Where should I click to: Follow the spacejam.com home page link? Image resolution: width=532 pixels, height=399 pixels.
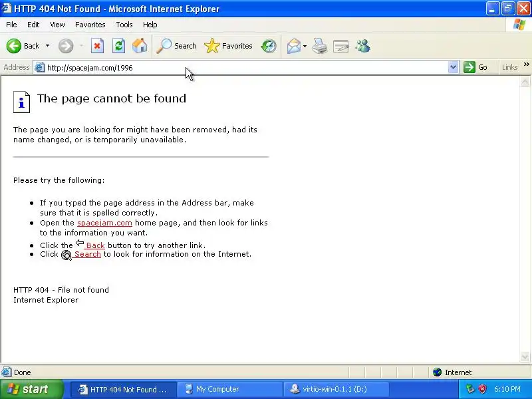point(104,223)
